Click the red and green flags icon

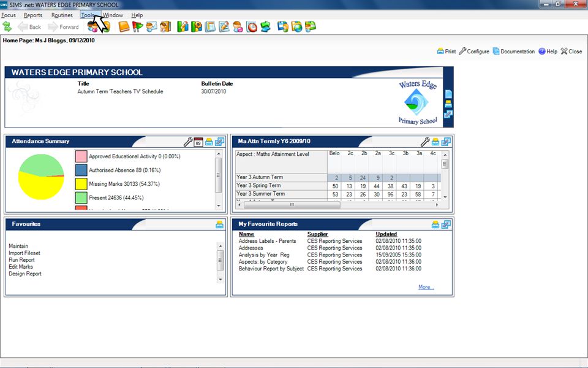coord(138,26)
